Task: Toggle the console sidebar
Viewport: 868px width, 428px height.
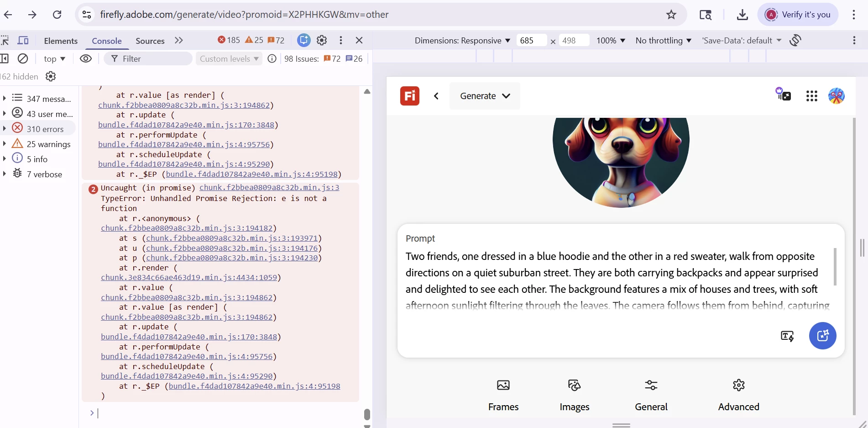Action: click(5, 58)
